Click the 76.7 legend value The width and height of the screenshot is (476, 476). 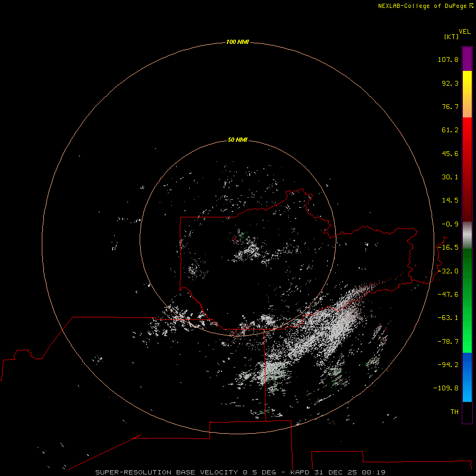[450, 106]
